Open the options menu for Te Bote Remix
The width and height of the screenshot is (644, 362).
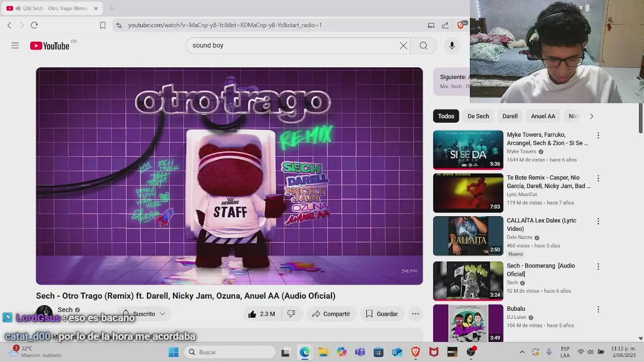coord(598,178)
